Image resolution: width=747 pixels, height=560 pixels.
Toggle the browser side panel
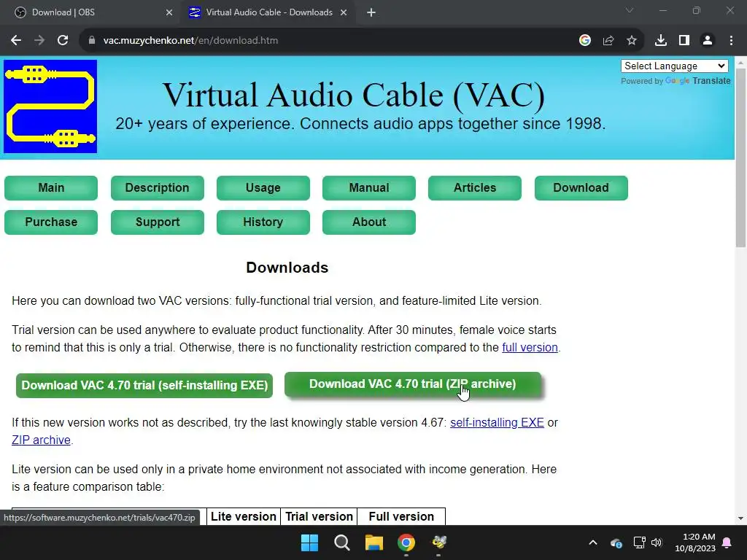pos(684,41)
